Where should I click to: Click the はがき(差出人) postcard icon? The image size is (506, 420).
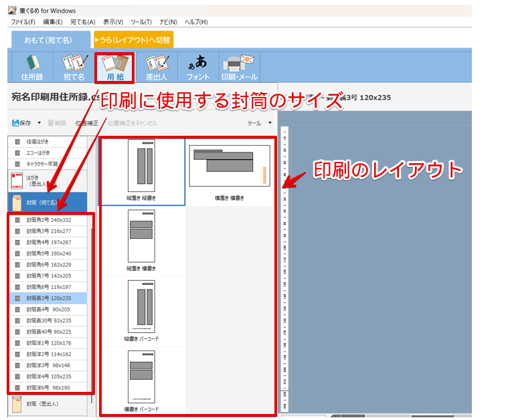click(x=17, y=181)
